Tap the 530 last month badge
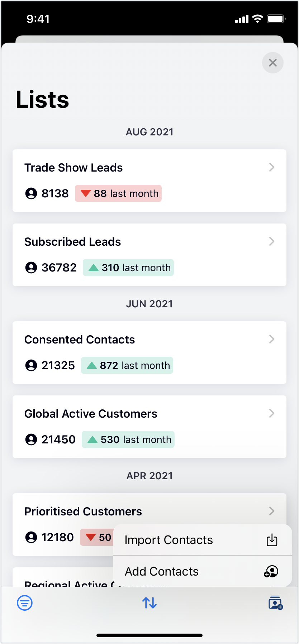299x644 pixels. [128, 439]
